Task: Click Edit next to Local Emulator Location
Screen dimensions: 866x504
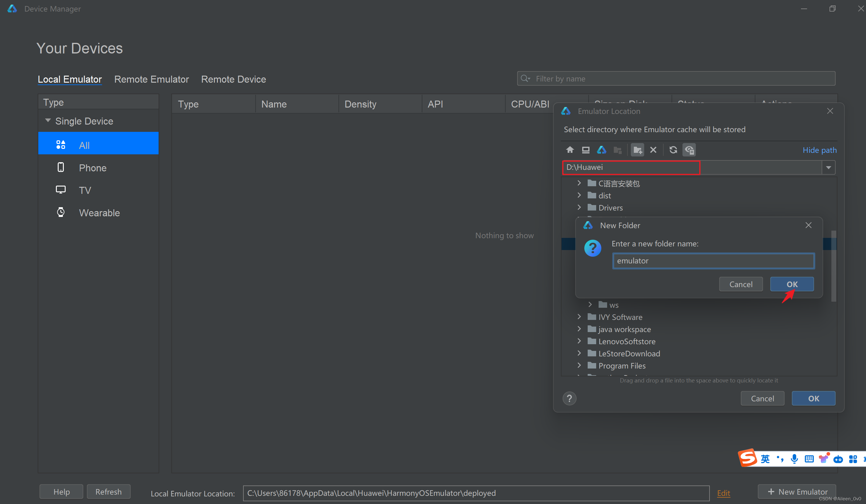Action: [723, 493]
